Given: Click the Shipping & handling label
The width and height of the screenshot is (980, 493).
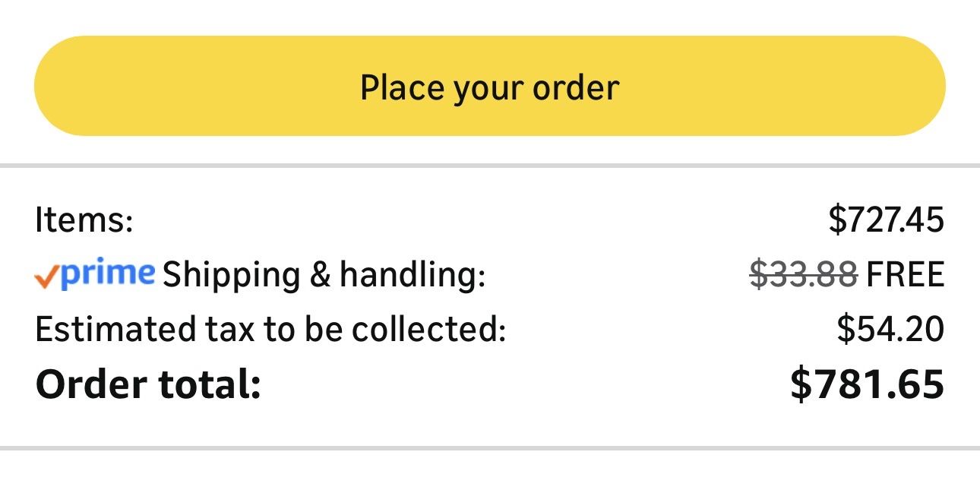Looking at the screenshot, I should [x=324, y=275].
